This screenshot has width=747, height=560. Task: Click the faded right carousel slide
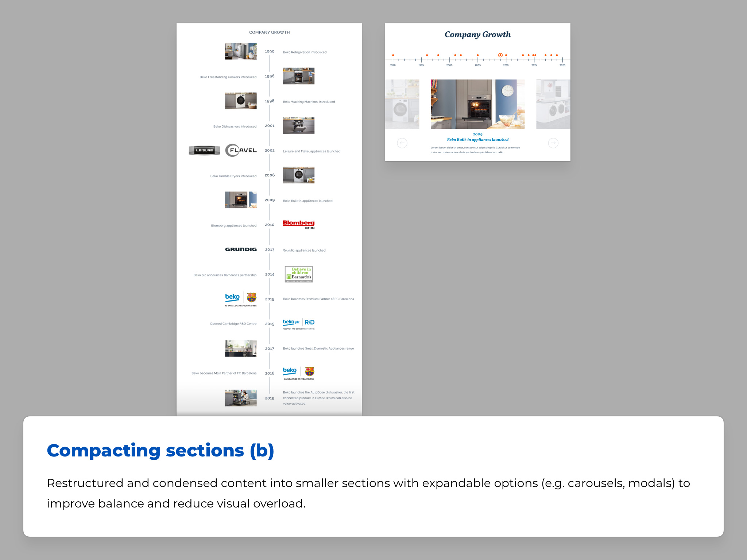point(553,104)
